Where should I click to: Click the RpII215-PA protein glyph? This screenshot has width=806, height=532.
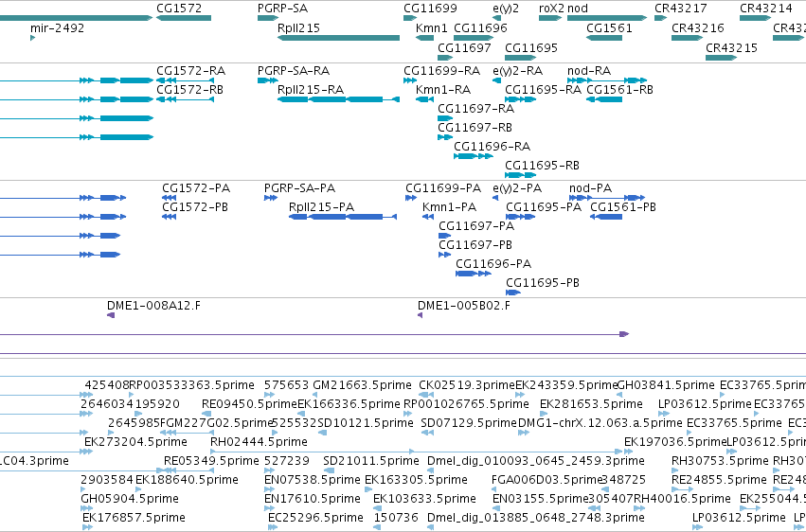coord(343,217)
